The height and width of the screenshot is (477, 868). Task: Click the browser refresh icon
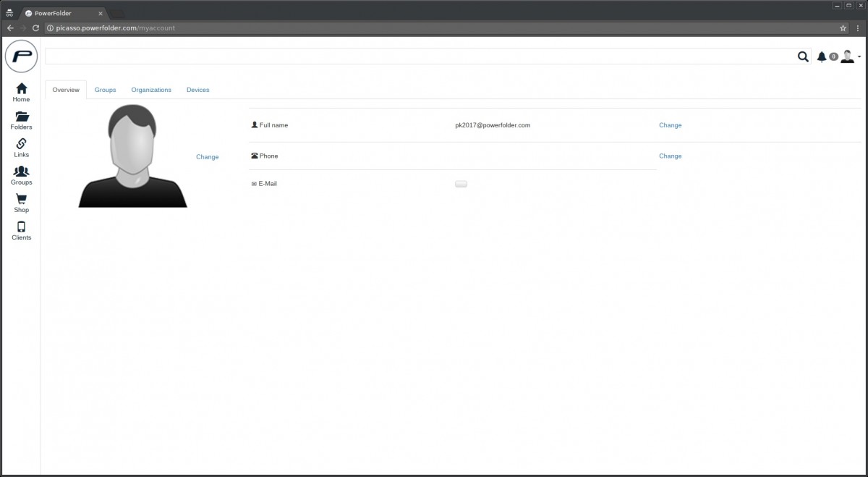tap(35, 28)
